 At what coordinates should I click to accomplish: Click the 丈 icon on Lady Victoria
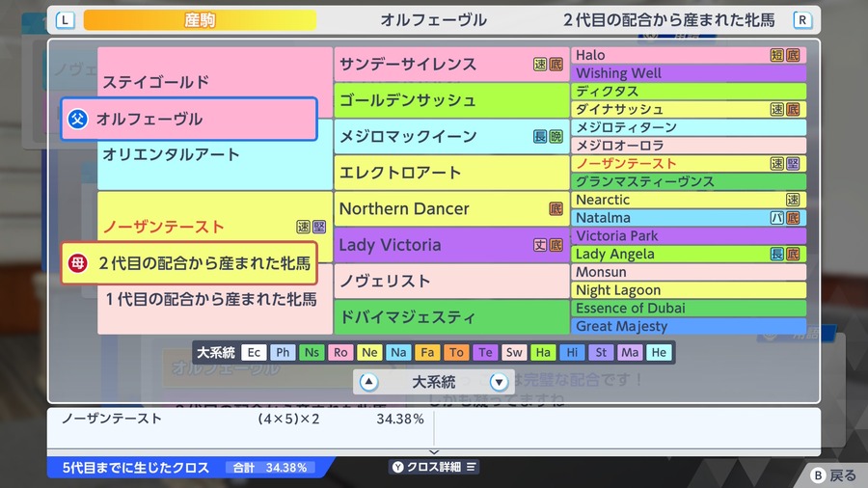coord(540,245)
